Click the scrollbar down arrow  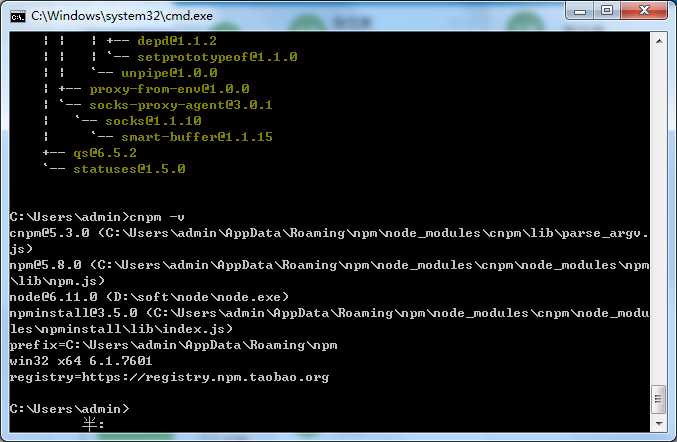coord(659,423)
